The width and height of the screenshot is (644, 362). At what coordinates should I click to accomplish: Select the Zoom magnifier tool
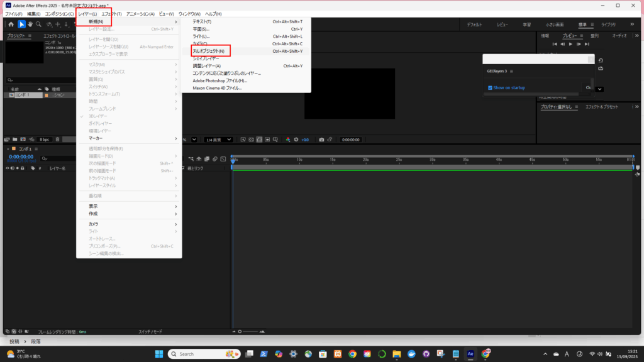(x=39, y=24)
